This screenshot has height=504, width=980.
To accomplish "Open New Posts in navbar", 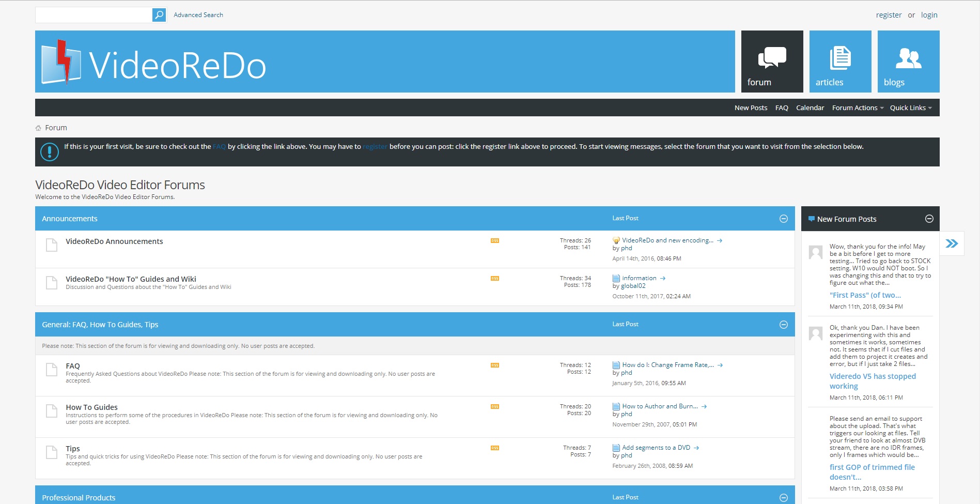I will pyautogui.click(x=751, y=108).
